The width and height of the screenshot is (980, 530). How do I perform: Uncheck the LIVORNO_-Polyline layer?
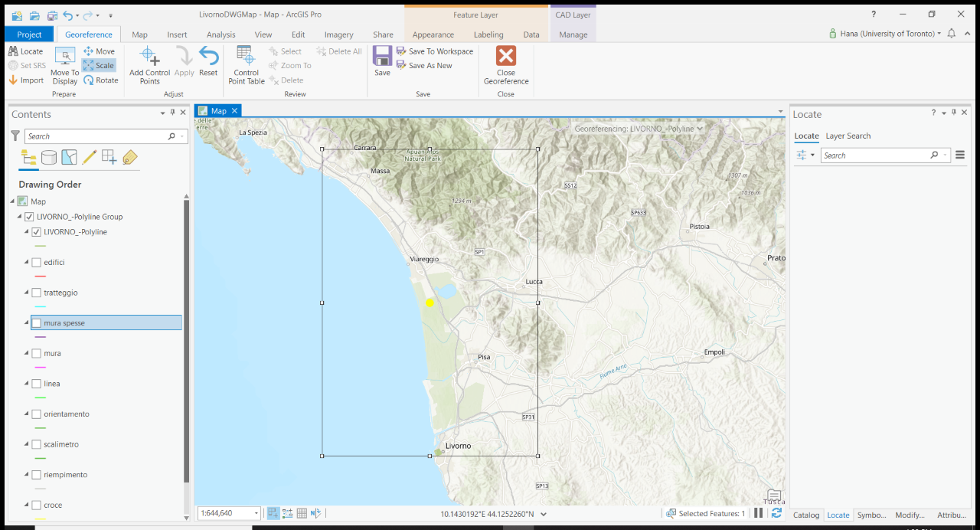36,232
